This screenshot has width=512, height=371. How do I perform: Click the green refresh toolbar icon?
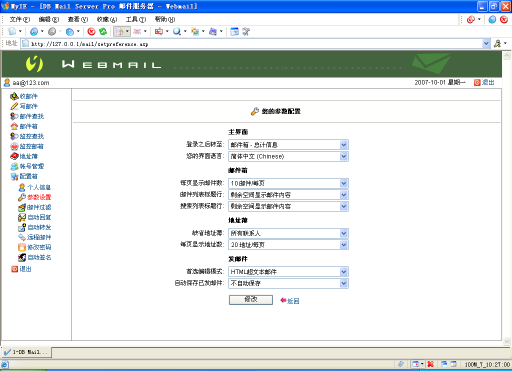click(x=103, y=32)
